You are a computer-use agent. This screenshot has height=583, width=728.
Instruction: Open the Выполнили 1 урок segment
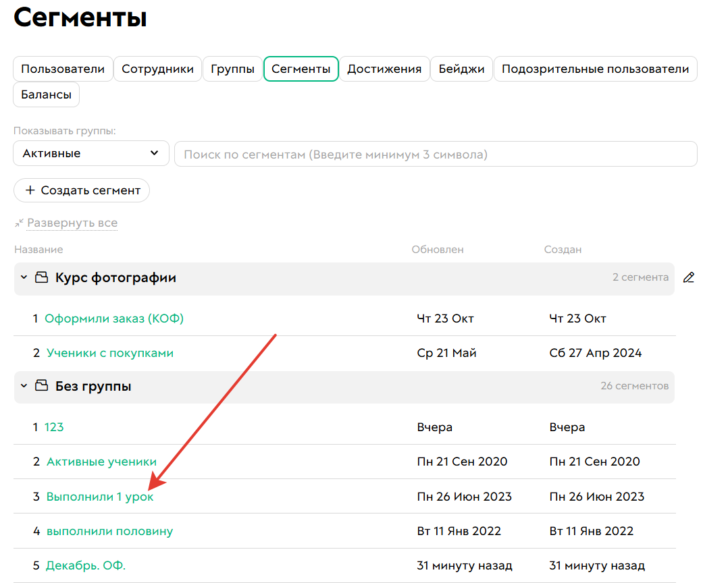click(100, 497)
